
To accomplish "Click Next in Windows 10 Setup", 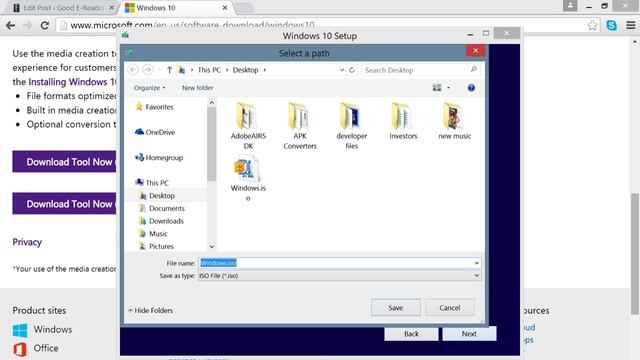I will pyautogui.click(x=469, y=334).
